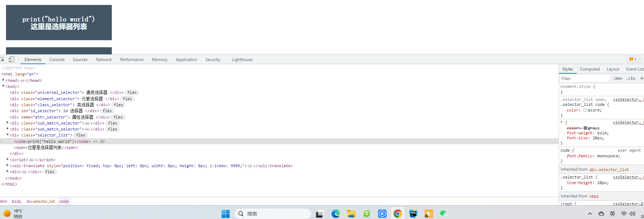644x219 pixels.
Task: Activate the inspect element picker icon
Action: (2, 60)
